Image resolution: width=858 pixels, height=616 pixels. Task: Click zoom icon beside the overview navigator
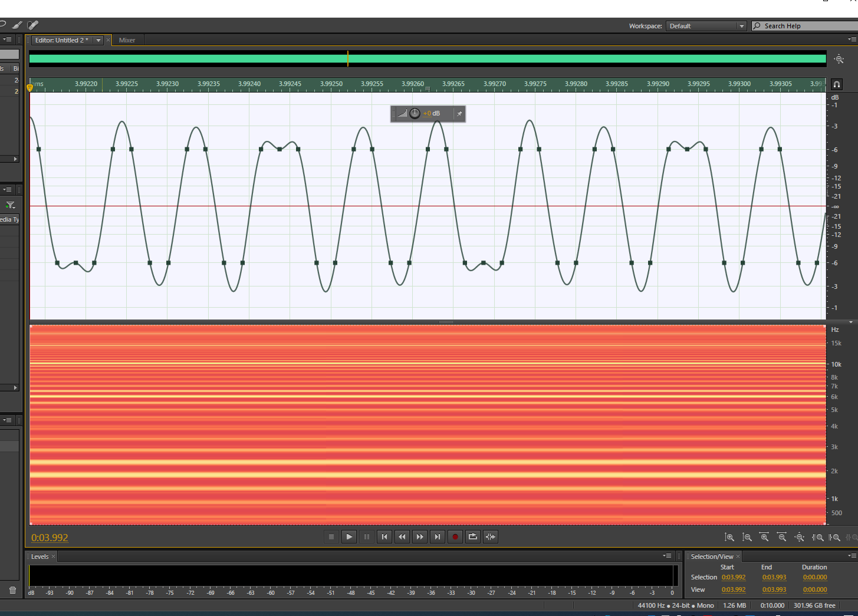click(x=839, y=59)
